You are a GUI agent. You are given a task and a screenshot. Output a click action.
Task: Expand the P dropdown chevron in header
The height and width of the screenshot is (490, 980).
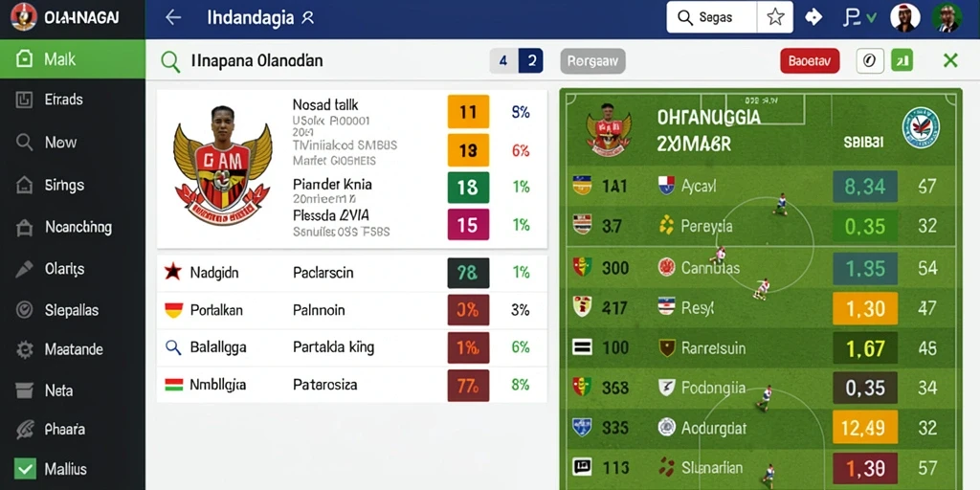pos(871,19)
